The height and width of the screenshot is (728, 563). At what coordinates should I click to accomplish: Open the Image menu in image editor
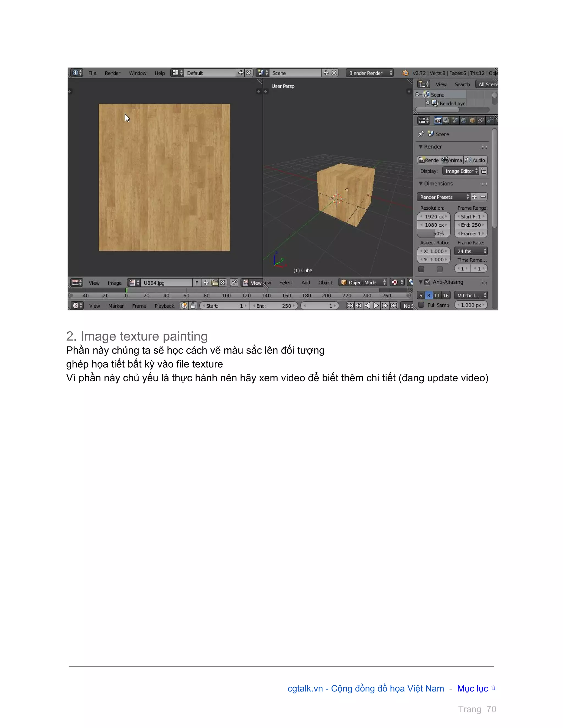(x=114, y=283)
